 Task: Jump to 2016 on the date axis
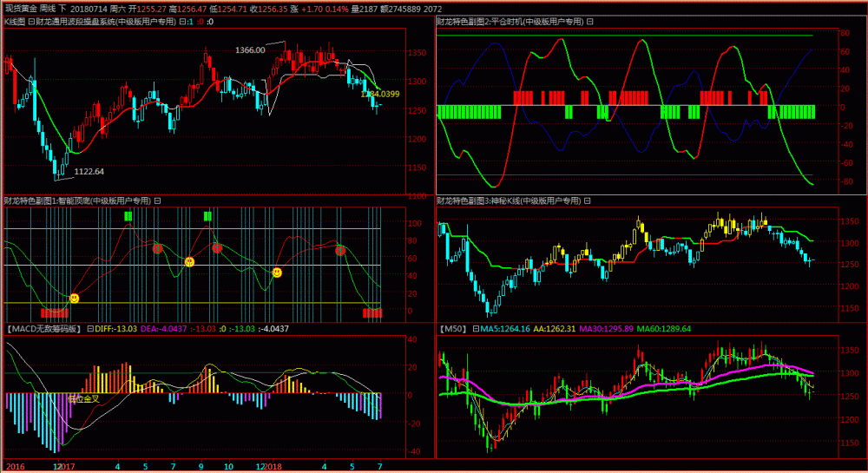point(15,466)
